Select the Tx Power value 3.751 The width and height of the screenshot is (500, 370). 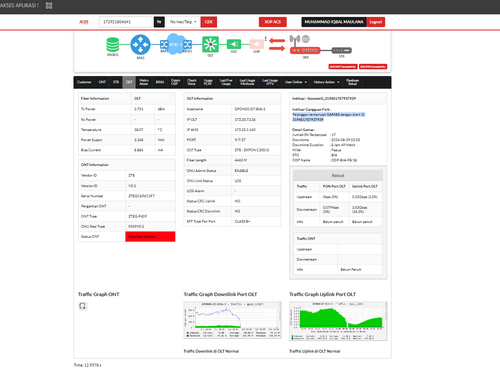click(139, 109)
